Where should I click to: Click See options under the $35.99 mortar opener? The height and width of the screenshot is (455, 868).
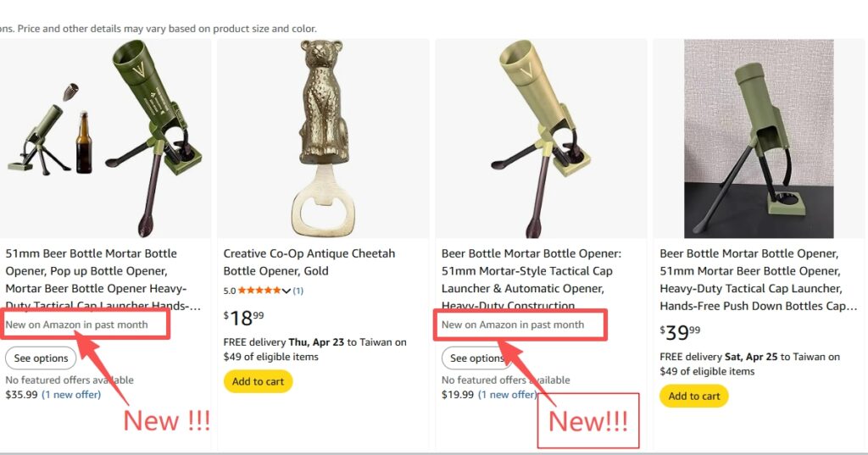pyautogui.click(x=41, y=358)
